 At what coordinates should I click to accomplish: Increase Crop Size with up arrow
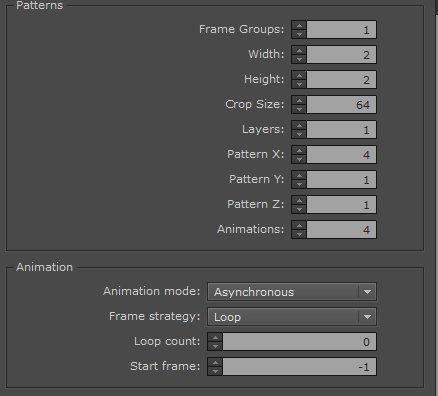tap(299, 100)
